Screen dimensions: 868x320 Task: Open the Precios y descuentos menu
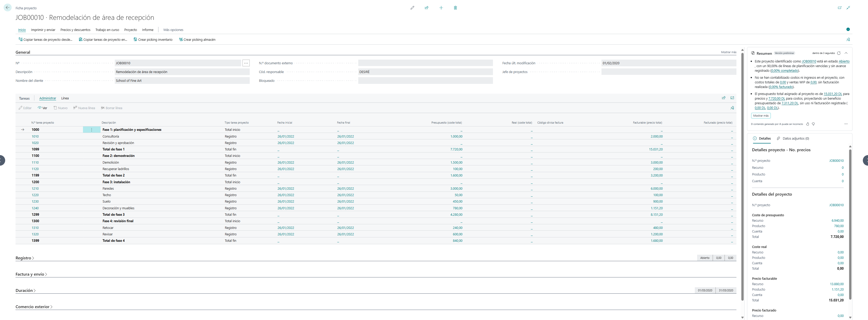pyautogui.click(x=75, y=30)
